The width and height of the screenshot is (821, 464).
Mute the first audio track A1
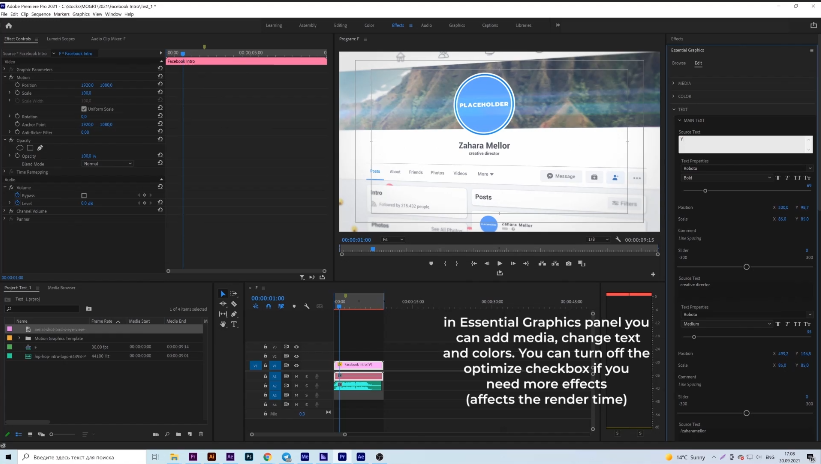pos(296,376)
